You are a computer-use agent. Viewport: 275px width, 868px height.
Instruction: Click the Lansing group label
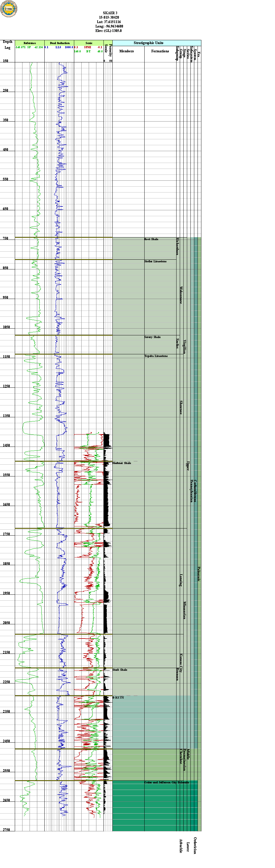point(181,580)
